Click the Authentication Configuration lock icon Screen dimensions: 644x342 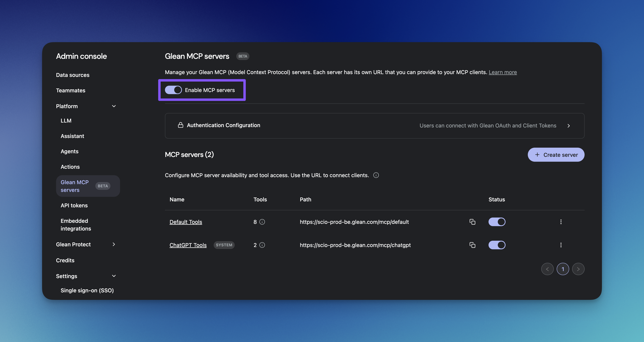tap(181, 125)
